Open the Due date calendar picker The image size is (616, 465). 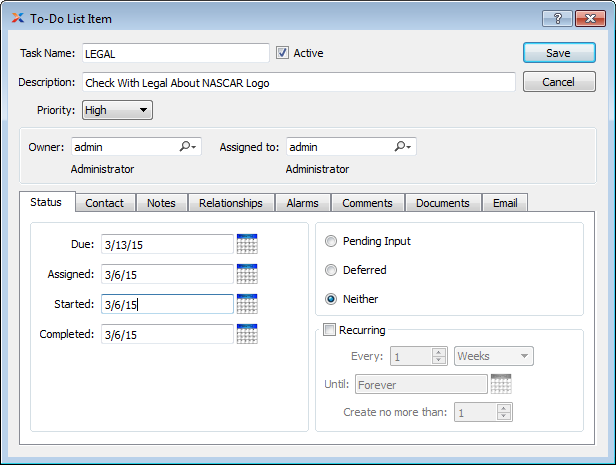click(247, 244)
